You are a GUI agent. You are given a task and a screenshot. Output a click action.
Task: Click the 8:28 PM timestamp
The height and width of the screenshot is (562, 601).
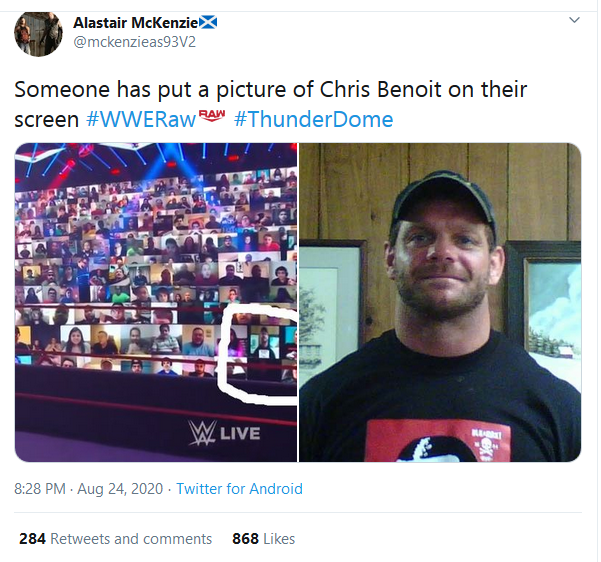(x=40, y=489)
